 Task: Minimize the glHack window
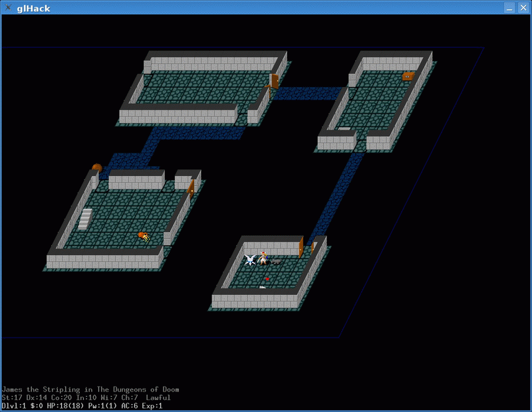(x=509, y=8)
